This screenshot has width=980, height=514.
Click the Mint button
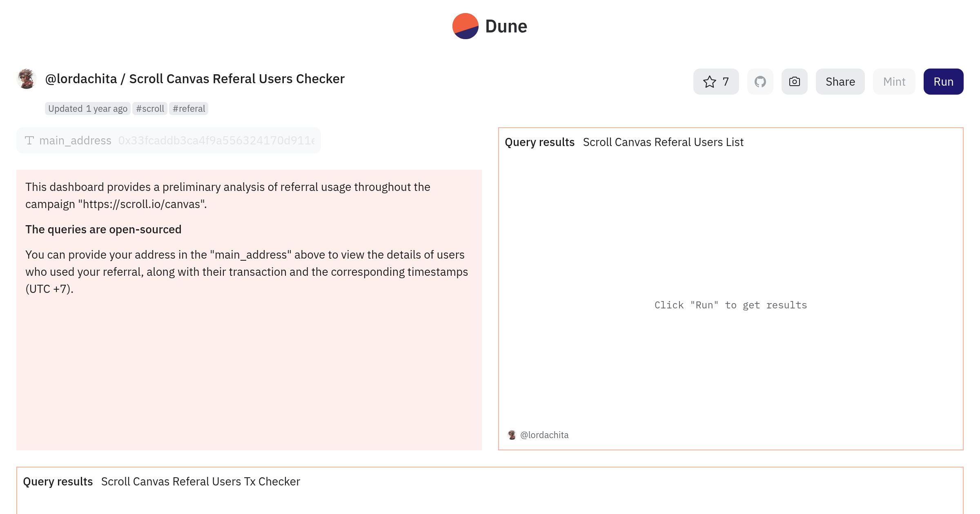[x=894, y=82]
